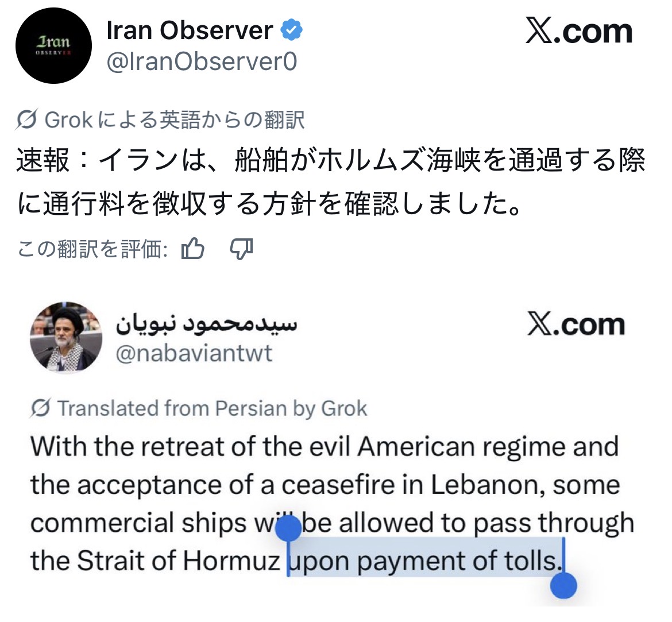Click the Iran Observer display name
Viewport: 672px width, 622px height.
click(x=190, y=30)
